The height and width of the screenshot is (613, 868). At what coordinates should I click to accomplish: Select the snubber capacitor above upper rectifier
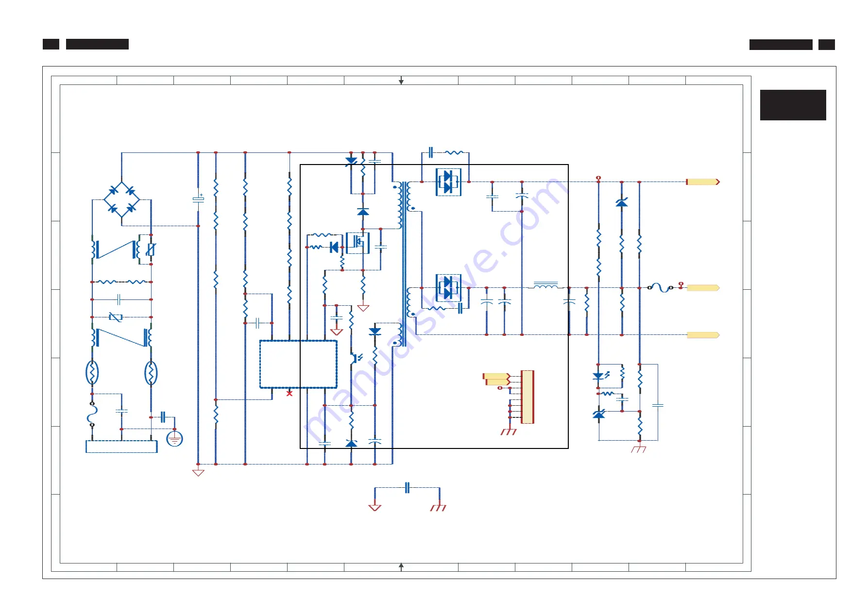[x=430, y=153]
